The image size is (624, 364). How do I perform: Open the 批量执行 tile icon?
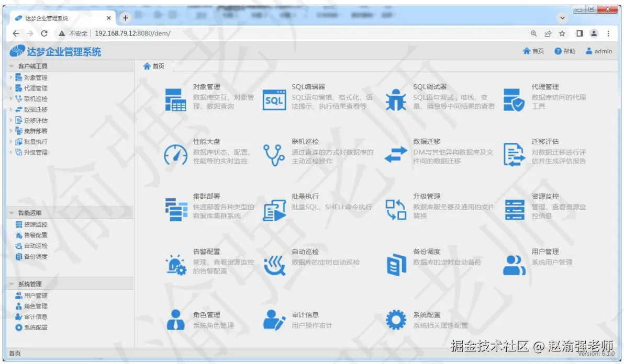[x=274, y=210]
